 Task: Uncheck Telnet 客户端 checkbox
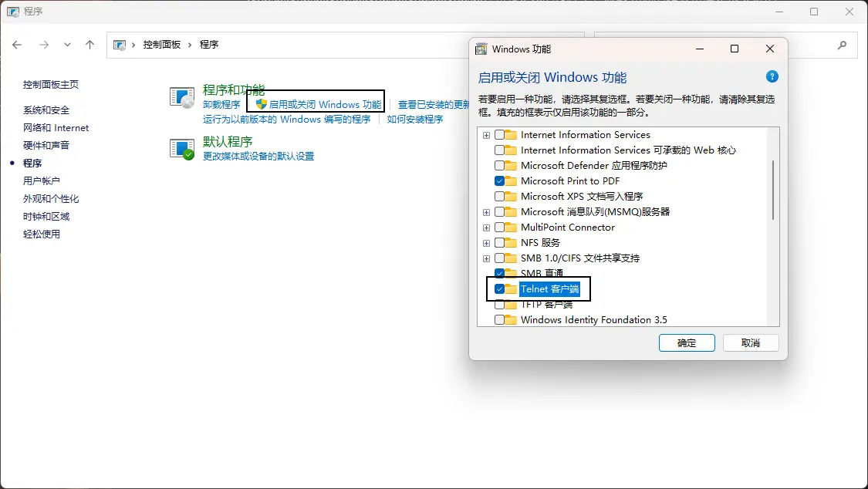499,288
